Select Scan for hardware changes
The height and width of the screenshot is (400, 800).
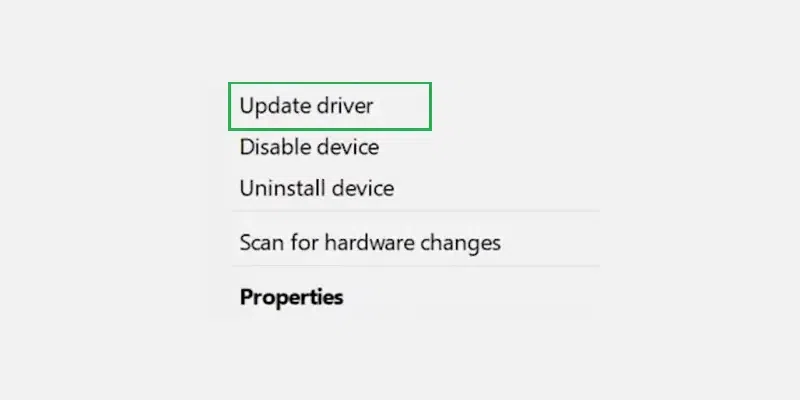[x=370, y=243]
